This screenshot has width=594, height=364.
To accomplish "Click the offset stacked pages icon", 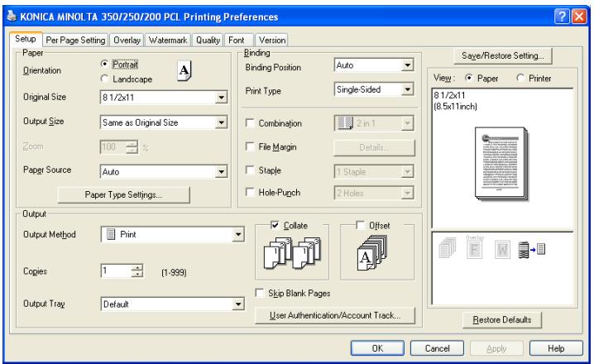I will (372, 253).
